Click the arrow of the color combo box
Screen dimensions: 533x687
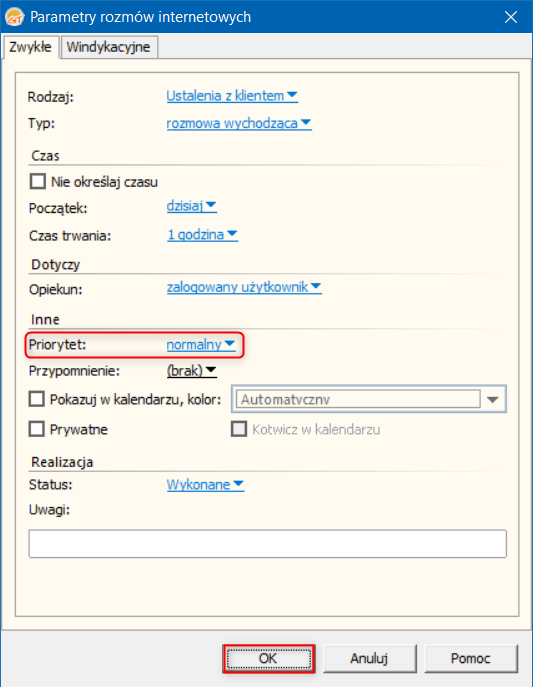tap(493, 400)
